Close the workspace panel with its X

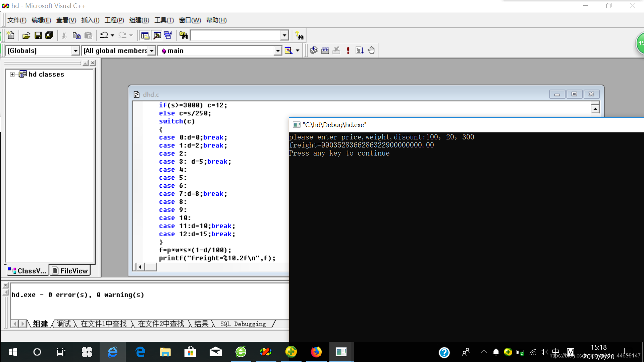(93, 63)
